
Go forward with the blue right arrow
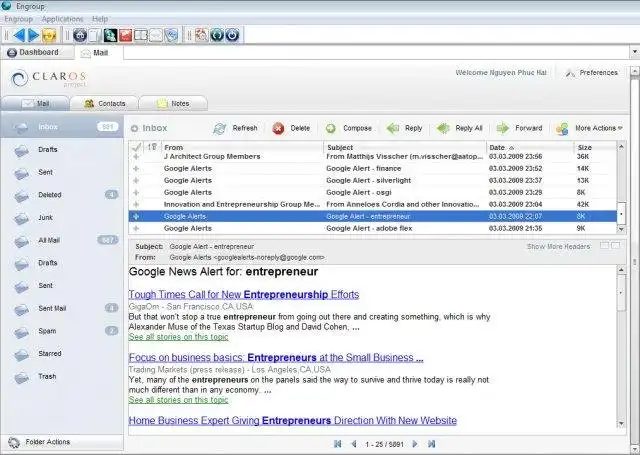(33, 35)
